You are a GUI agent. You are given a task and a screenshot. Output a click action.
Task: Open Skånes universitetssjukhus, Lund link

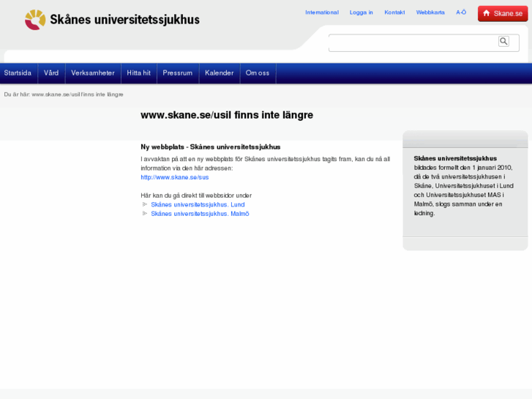[x=198, y=204]
